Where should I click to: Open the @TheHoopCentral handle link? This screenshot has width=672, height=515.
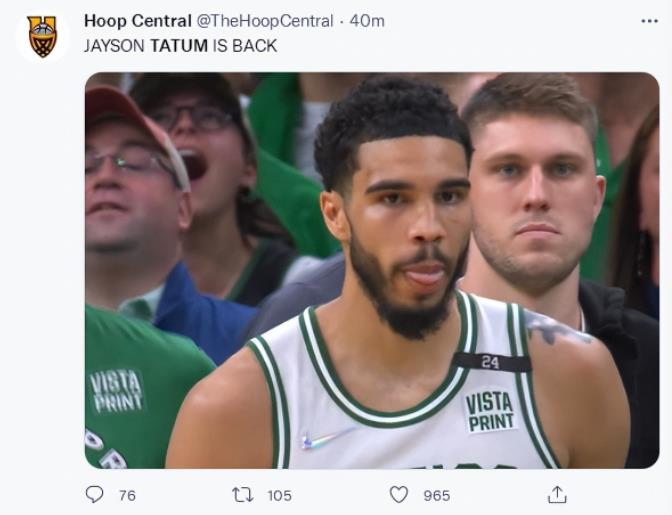[264, 21]
